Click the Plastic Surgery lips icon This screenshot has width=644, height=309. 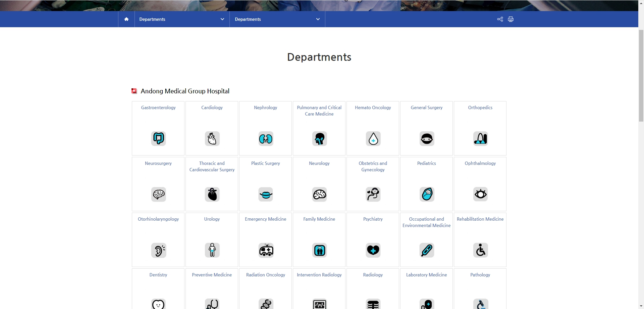pyautogui.click(x=266, y=194)
